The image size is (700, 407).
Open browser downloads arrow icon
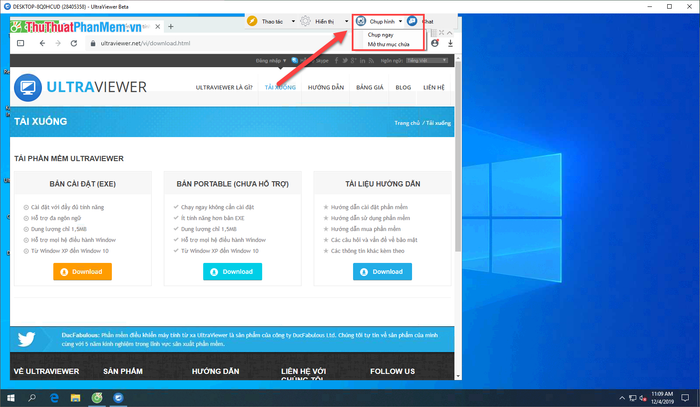450,43
